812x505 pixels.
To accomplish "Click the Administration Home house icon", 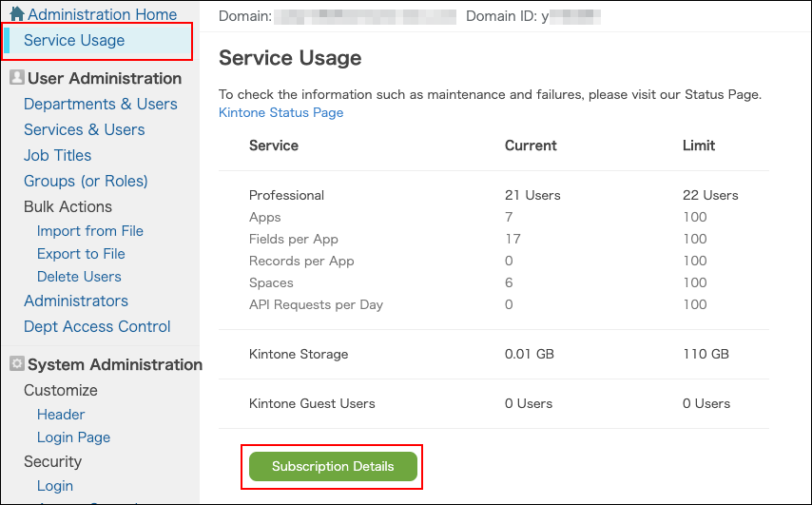I will [x=16, y=14].
